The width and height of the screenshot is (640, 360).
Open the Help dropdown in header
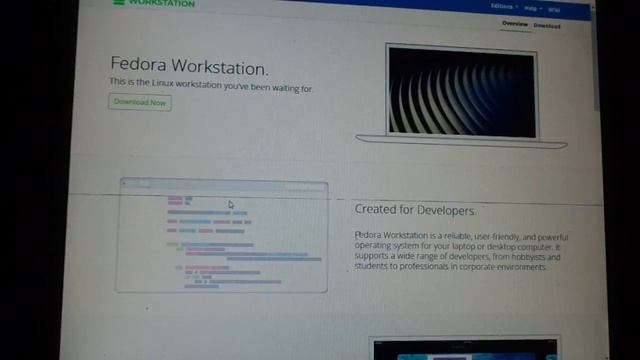coord(533,8)
